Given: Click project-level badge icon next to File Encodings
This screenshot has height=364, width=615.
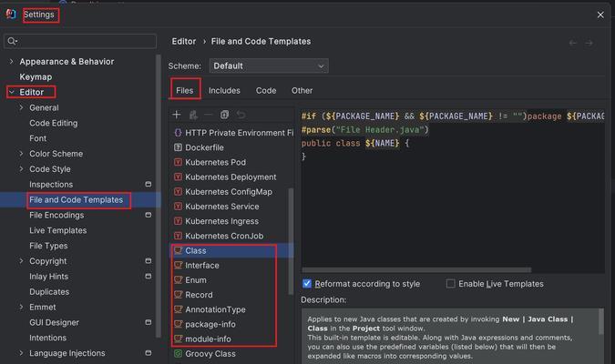Looking at the screenshot, I should click(149, 215).
